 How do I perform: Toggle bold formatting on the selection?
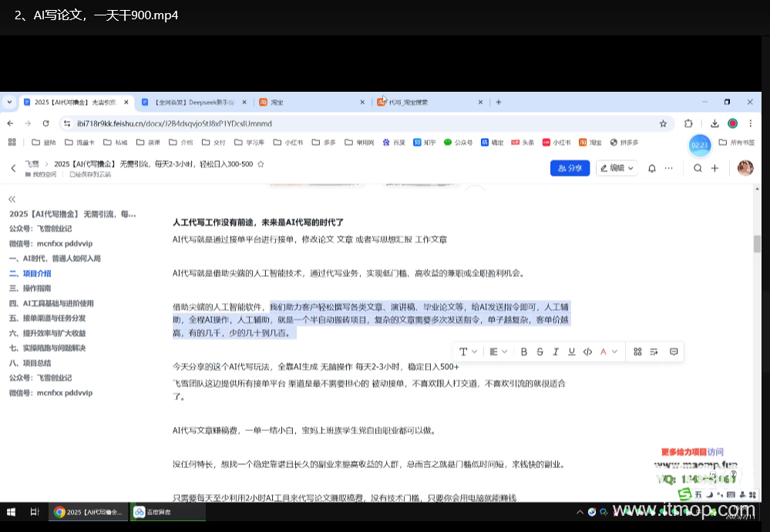coord(523,351)
